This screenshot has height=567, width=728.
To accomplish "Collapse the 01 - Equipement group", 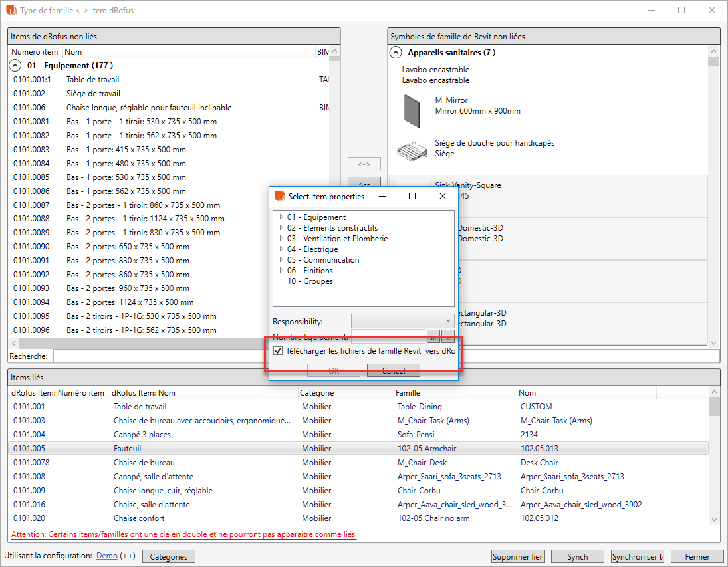I will point(15,66).
